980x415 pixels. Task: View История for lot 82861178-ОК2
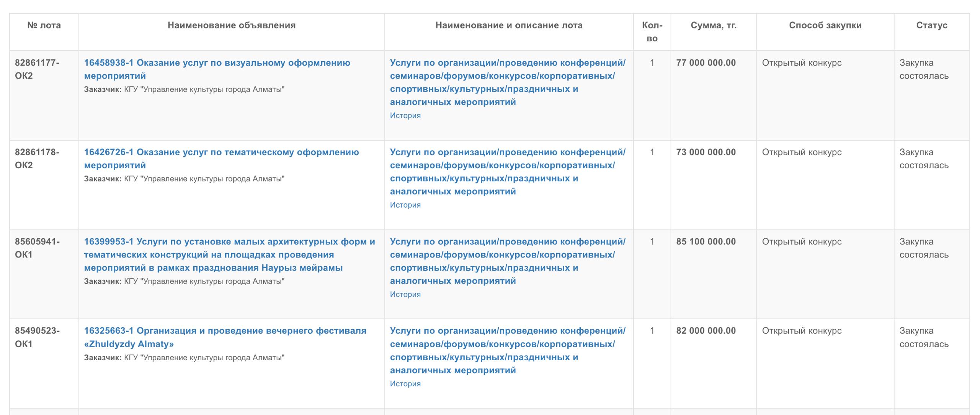click(405, 205)
